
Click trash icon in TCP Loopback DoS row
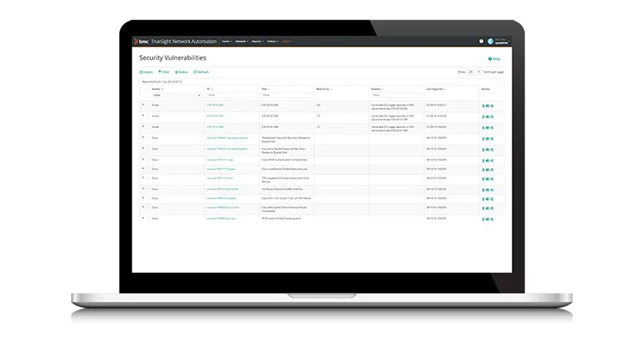483,179
